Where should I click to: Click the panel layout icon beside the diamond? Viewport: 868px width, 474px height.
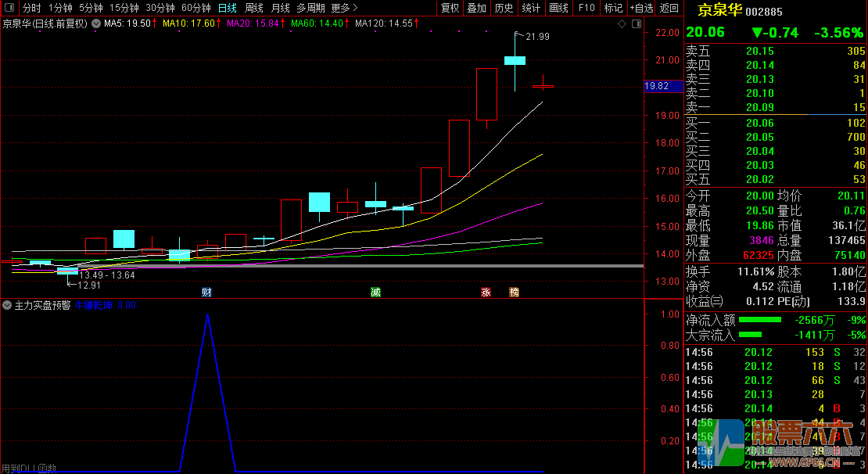[634, 24]
